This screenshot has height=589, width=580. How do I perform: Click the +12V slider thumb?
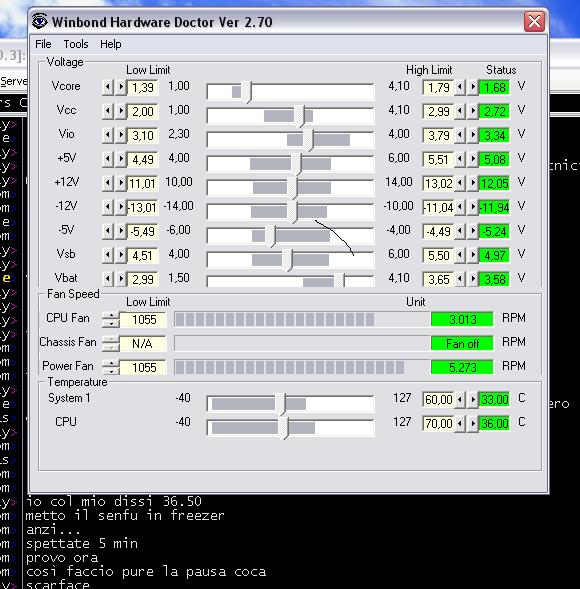(292, 188)
